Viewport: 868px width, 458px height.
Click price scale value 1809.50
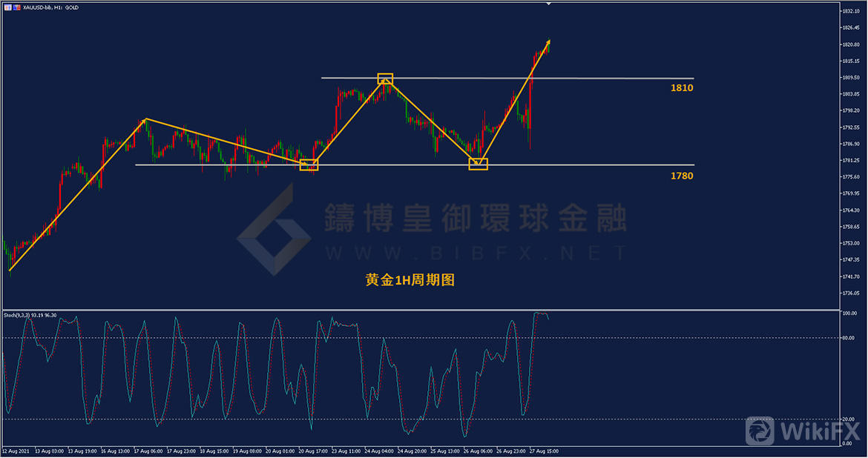tap(850, 77)
